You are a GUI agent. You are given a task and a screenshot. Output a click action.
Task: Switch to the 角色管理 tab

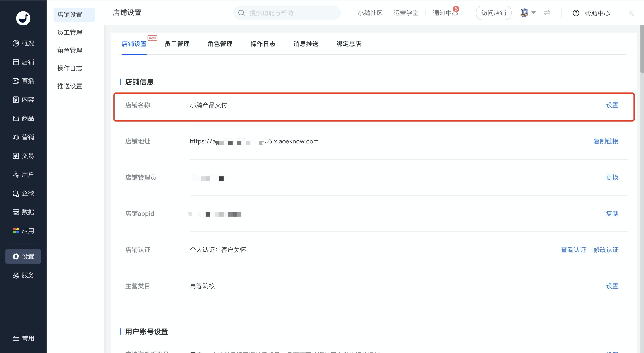tap(220, 44)
